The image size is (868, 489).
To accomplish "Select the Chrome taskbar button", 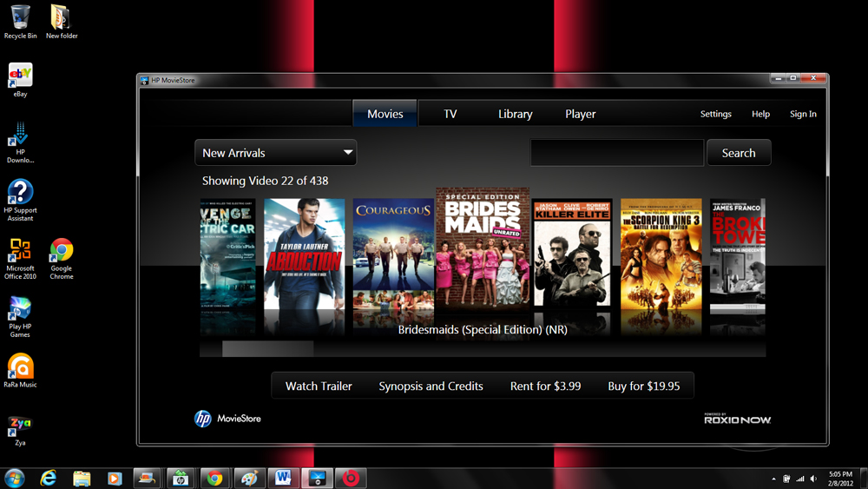I will click(x=214, y=478).
